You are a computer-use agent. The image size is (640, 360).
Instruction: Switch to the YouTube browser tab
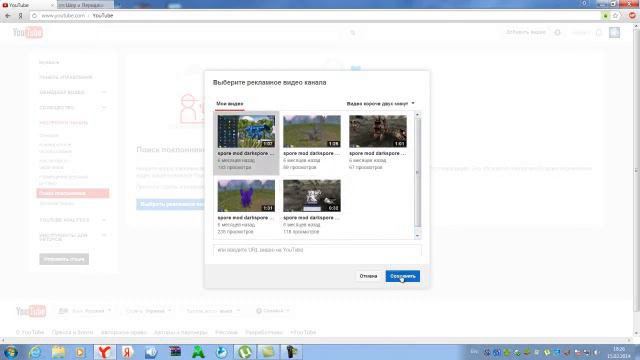[x=28, y=5]
